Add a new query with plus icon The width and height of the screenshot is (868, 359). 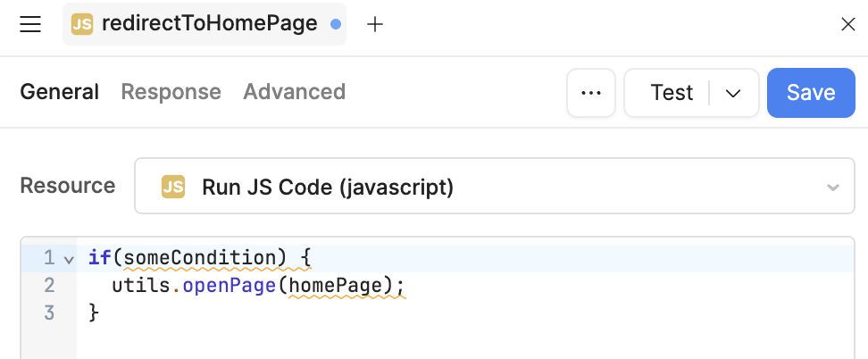pyautogui.click(x=375, y=25)
